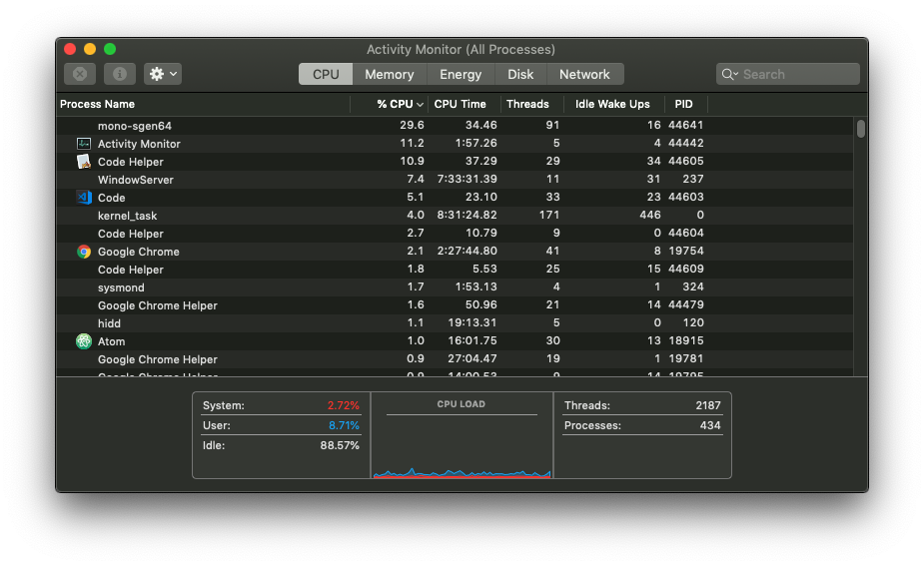Click the Visual Studio Code icon
The image size is (924, 566).
pyautogui.click(x=84, y=198)
